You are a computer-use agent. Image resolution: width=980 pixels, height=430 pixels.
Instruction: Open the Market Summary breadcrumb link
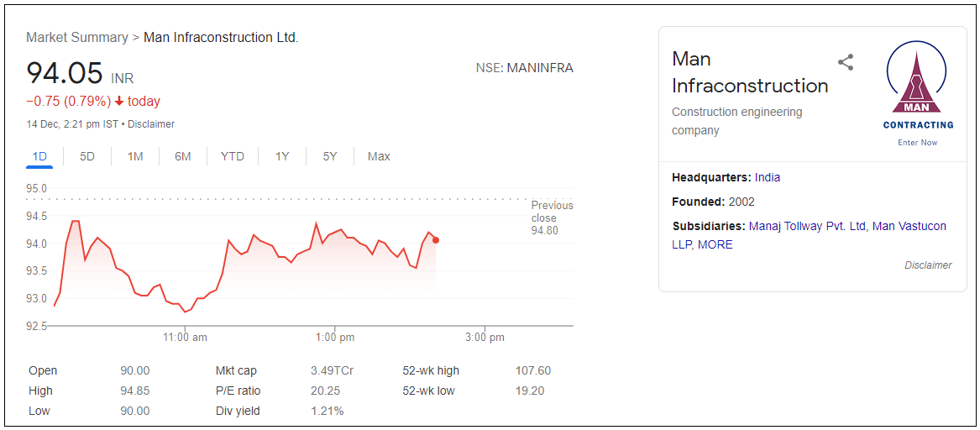(x=76, y=37)
